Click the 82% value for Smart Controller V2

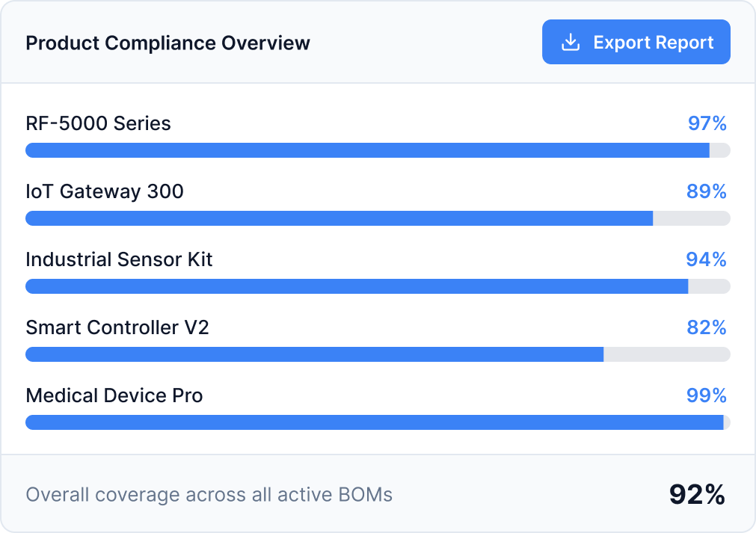(707, 327)
